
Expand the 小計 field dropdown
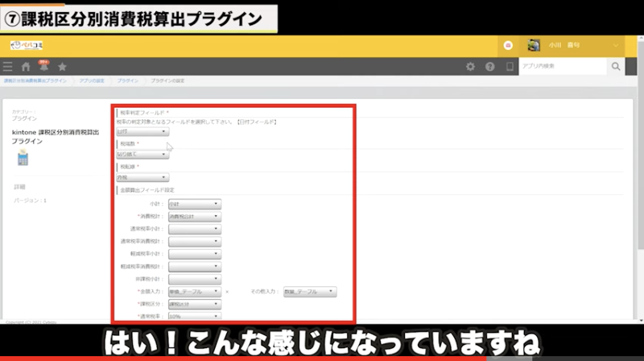point(194,204)
